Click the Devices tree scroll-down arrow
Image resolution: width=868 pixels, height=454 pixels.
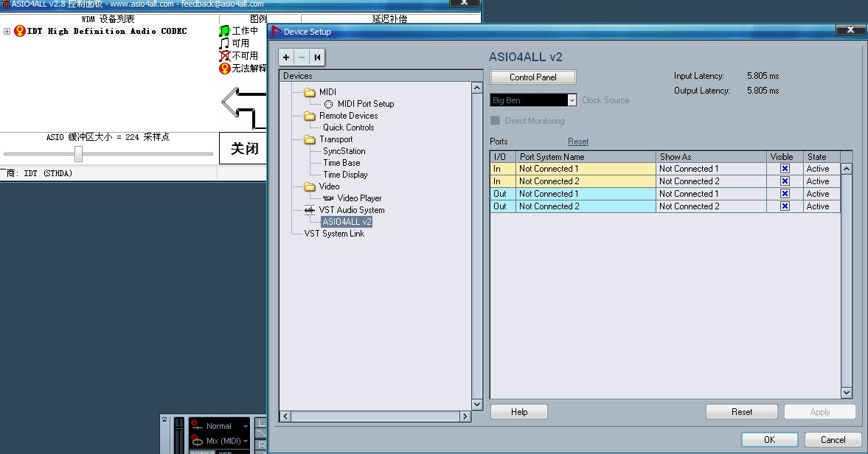[x=476, y=404]
